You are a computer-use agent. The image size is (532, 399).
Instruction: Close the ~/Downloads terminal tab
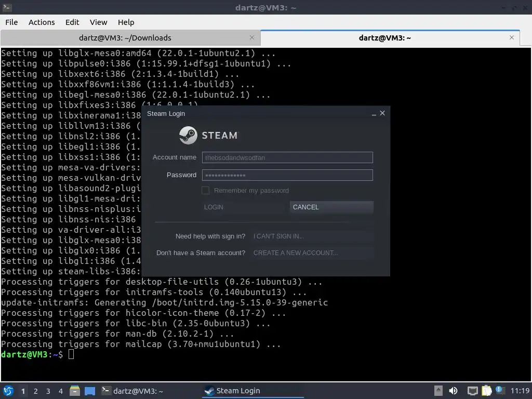252,37
